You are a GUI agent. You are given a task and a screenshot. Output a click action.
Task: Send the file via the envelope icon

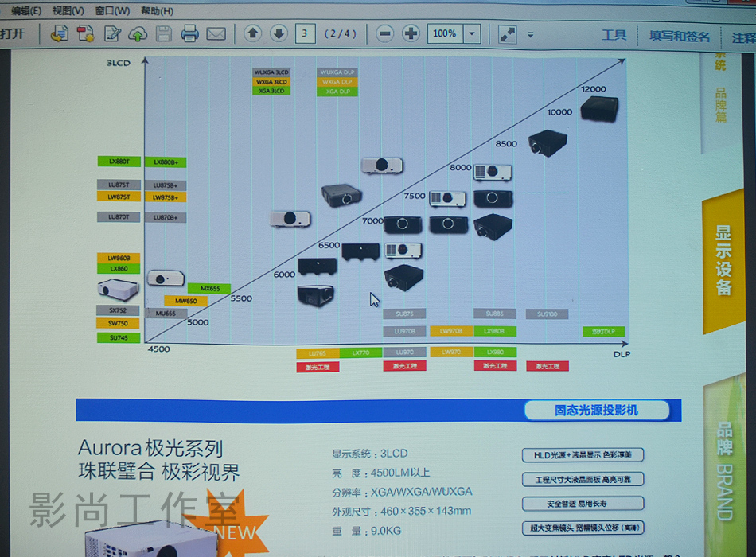pos(216,33)
